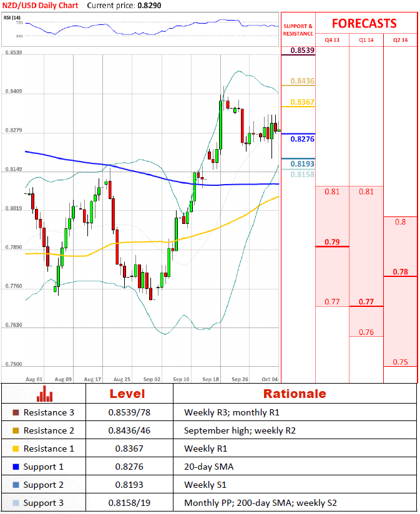Open the Q4 13 forecast column
Viewport: 420px width, 514px height.
click(x=332, y=39)
